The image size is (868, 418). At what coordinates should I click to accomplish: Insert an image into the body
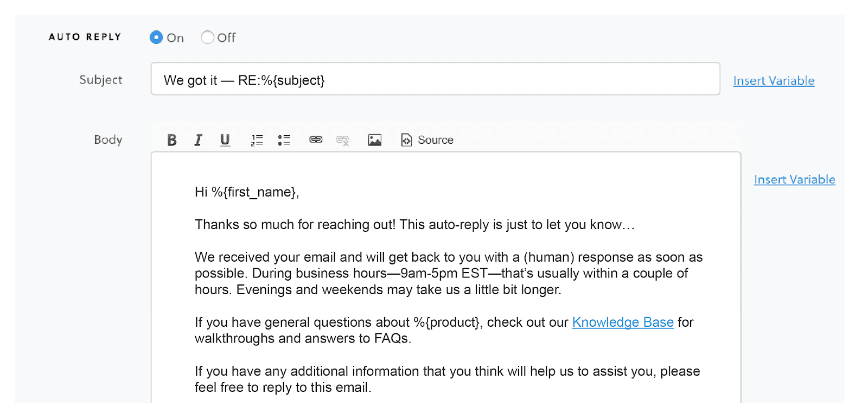pyautogui.click(x=374, y=140)
